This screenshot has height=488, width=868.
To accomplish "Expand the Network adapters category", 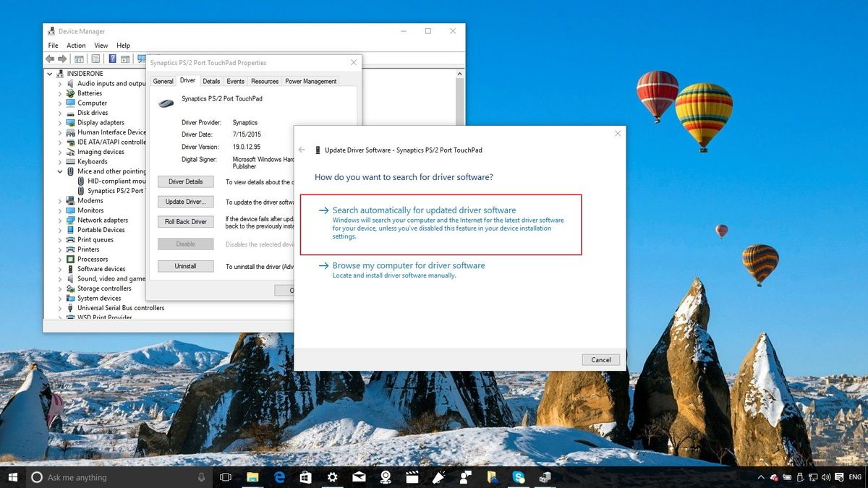I will [x=61, y=220].
